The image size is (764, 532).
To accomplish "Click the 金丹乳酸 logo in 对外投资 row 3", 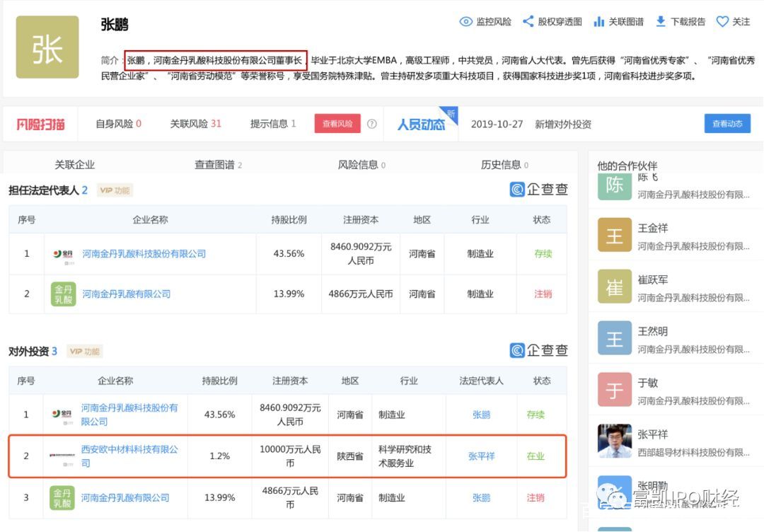I will [x=62, y=498].
